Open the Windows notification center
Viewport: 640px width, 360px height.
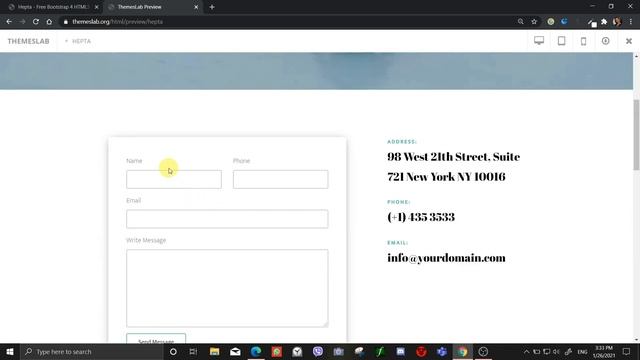click(627, 351)
